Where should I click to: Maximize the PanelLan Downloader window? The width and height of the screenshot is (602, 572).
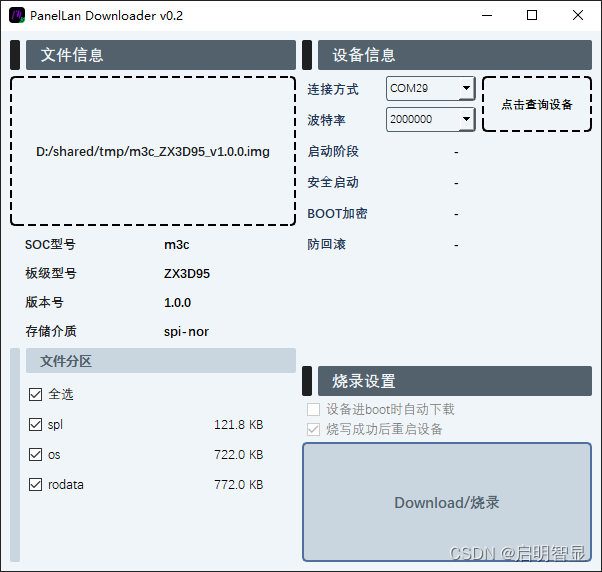532,15
